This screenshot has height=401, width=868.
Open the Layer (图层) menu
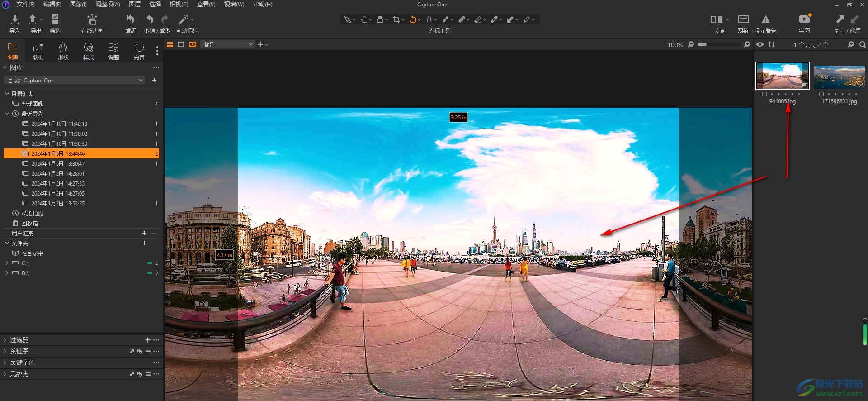(x=134, y=4)
